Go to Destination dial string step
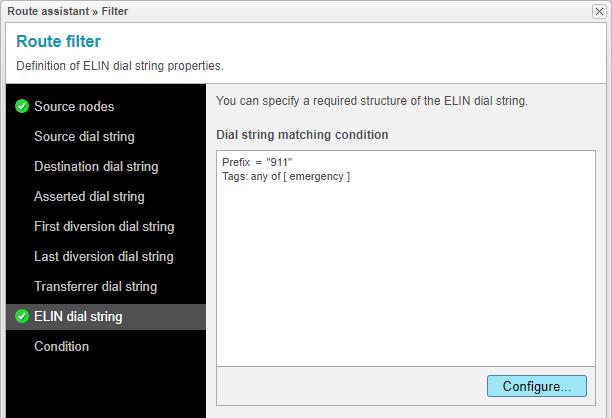Image resolution: width=612 pixels, height=418 pixels. 96,166
